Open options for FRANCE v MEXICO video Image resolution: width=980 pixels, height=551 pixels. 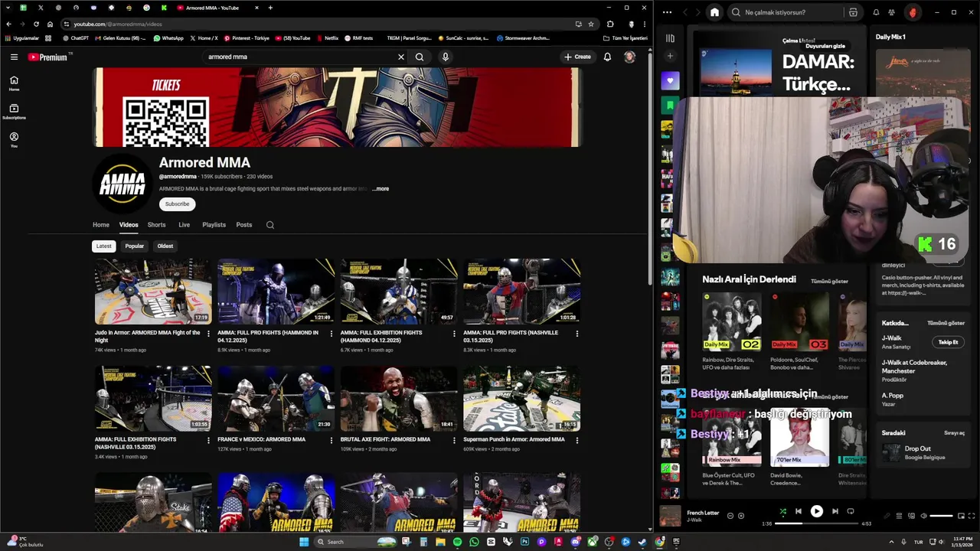tap(332, 441)
